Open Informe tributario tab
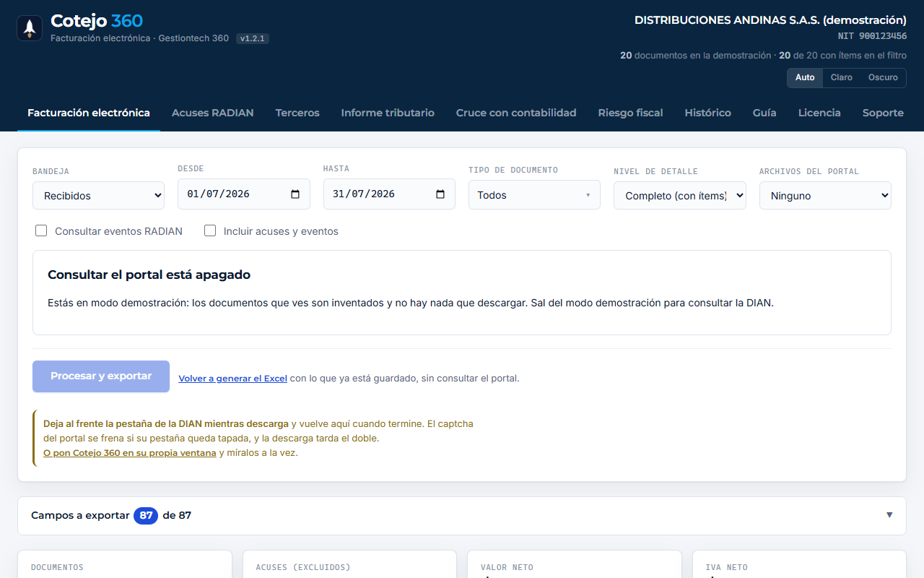Screen dimensions: 924x578 (x=388, y=113)
